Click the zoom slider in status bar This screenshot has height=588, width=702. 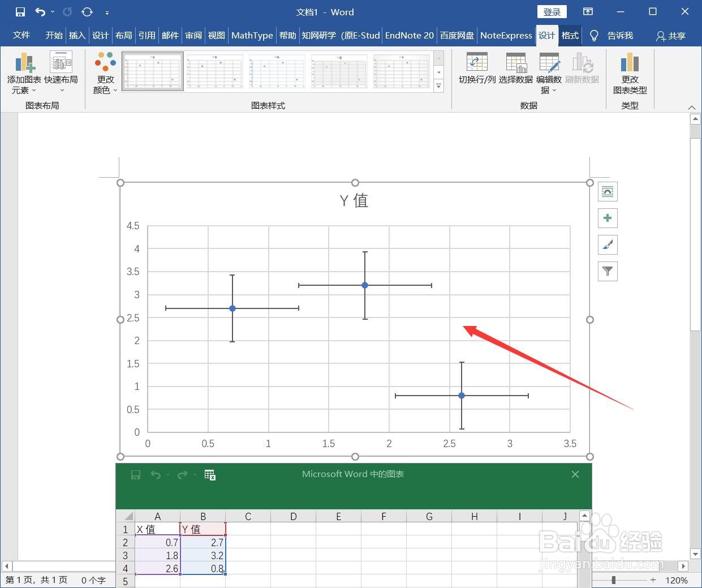(x=614, y=580)
